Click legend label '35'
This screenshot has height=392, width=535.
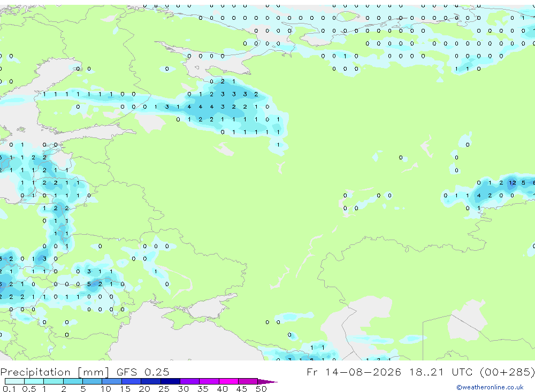pos(203,389)
